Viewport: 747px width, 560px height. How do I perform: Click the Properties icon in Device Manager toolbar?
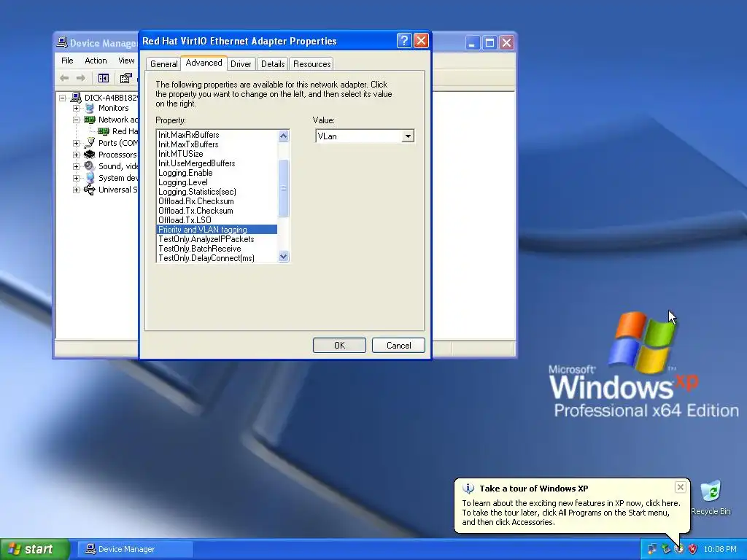pos(125,78)
